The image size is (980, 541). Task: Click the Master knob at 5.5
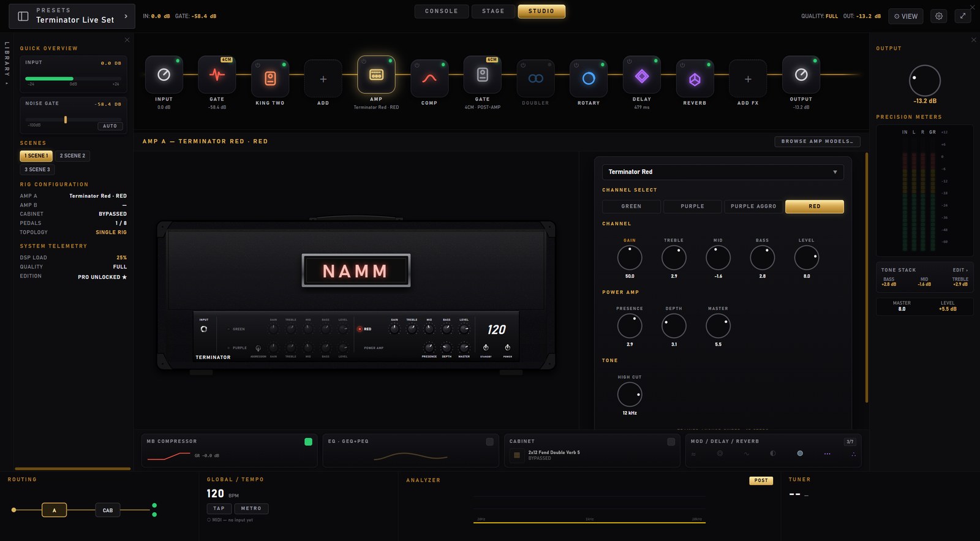718,326
